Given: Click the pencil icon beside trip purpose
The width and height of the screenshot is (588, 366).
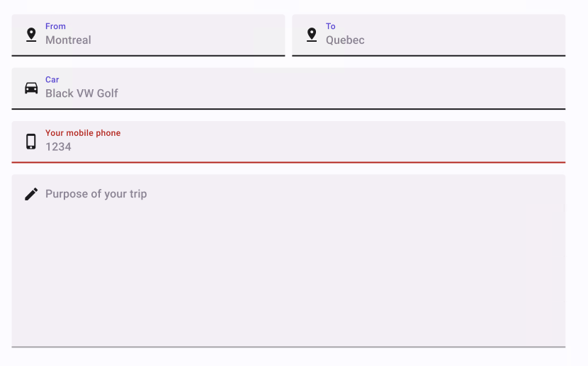Looking at the screenshot, I should tap(31, 194).
